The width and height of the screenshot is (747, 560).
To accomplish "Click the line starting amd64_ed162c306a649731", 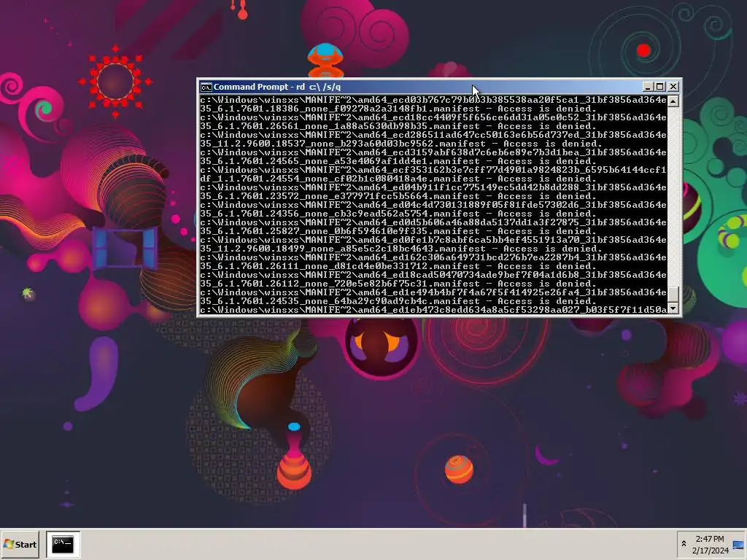I will click(x=433, y=257).
